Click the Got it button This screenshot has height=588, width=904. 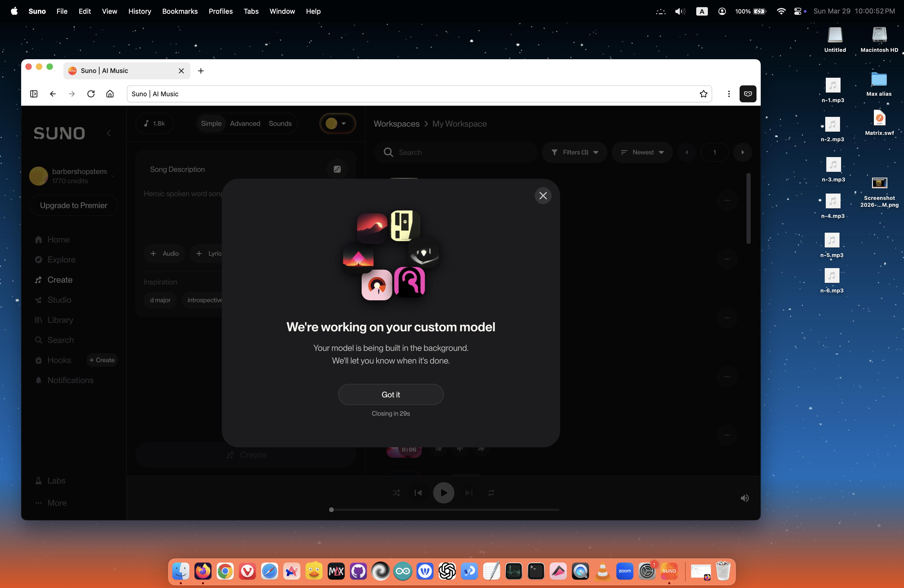(390, 394)
